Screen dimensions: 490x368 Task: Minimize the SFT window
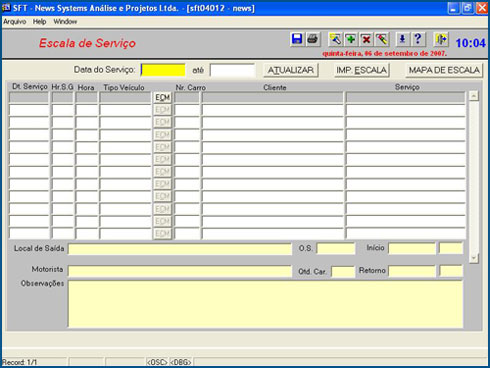point(453,8)
